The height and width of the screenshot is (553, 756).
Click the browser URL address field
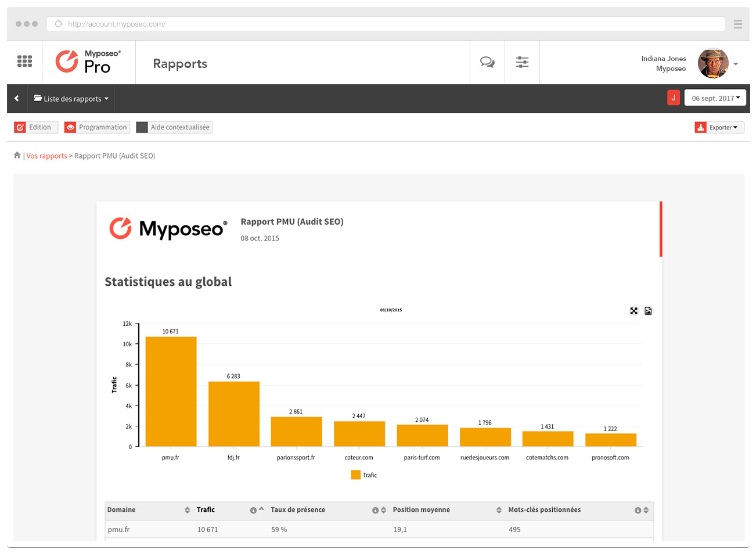tap(386, 24)
